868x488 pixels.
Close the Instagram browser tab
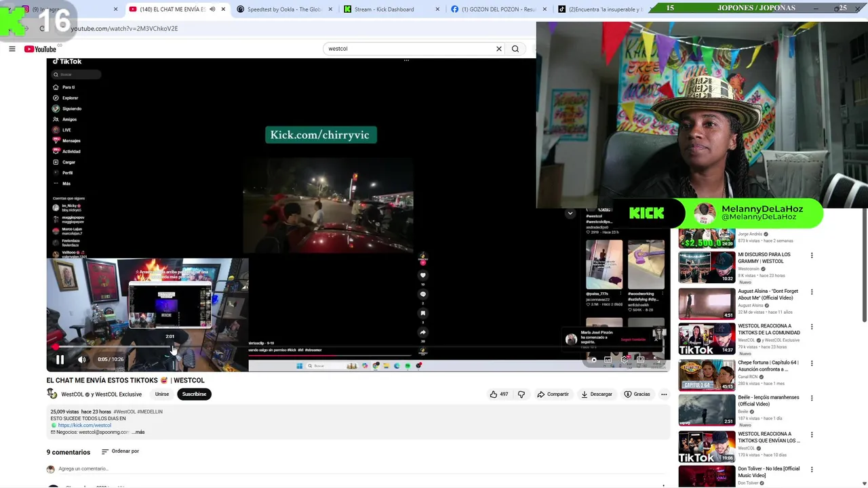(115, 9)
